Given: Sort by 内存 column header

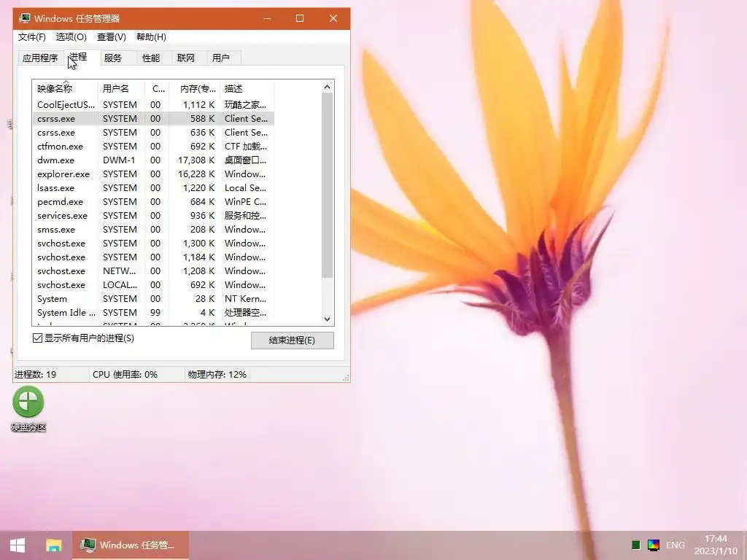Looking at the screenshot, I should 195,88.
